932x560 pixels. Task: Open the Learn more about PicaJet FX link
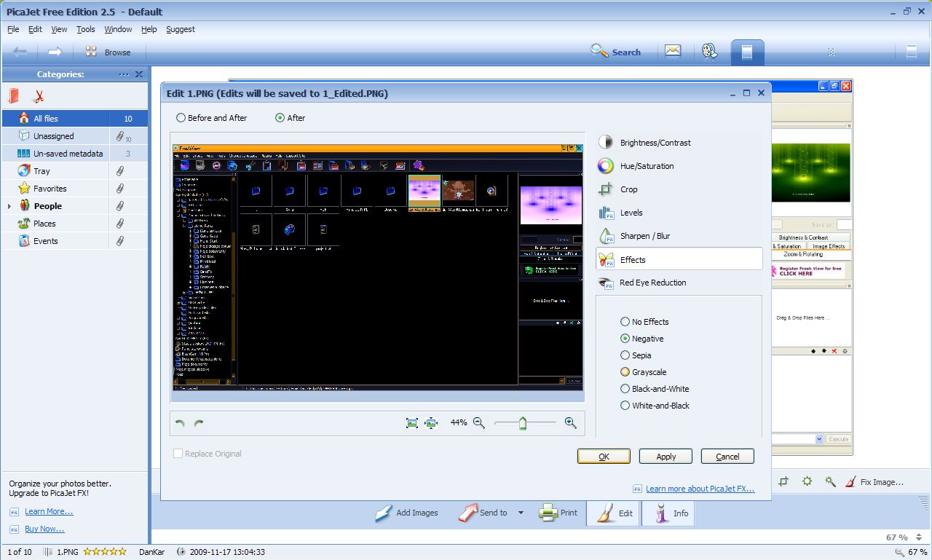[700, 489]
